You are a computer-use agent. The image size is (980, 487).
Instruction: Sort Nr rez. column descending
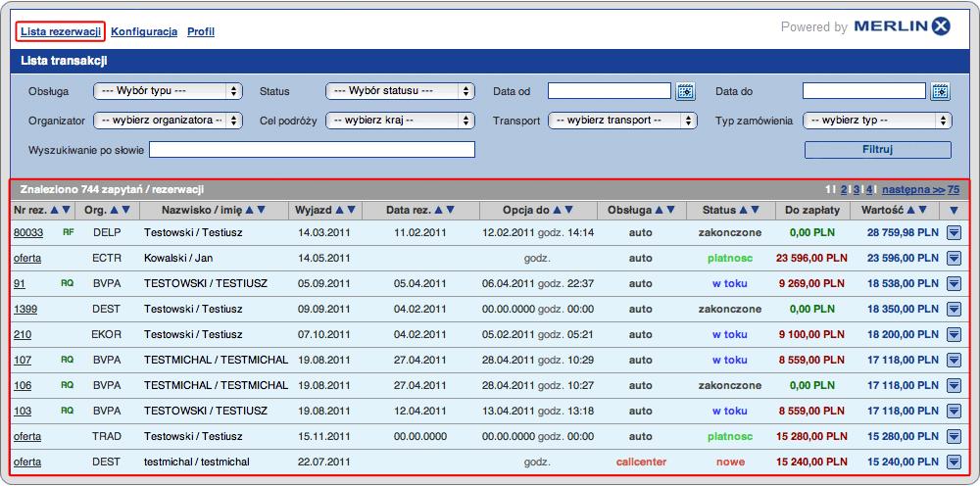pos(67,211)
